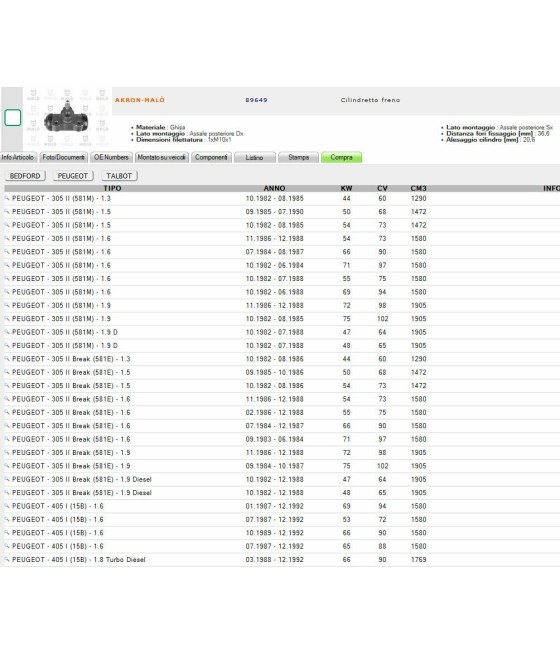Click magnifier icon for 305 II (581M) 1.9 D 48 KW row
This screenshot has width=560, height=655.
[x=7, y=345]
